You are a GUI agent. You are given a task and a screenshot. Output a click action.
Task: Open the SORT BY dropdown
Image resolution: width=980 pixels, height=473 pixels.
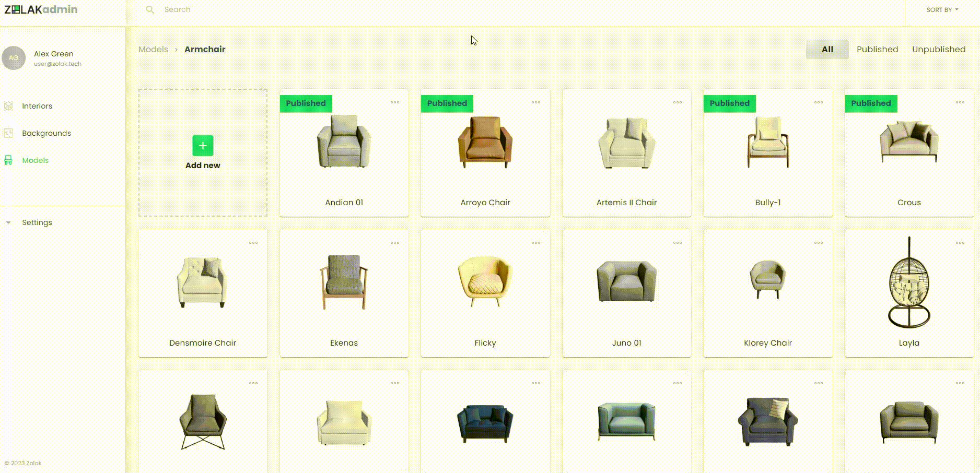pyautogui.click(x=942, y=10)
